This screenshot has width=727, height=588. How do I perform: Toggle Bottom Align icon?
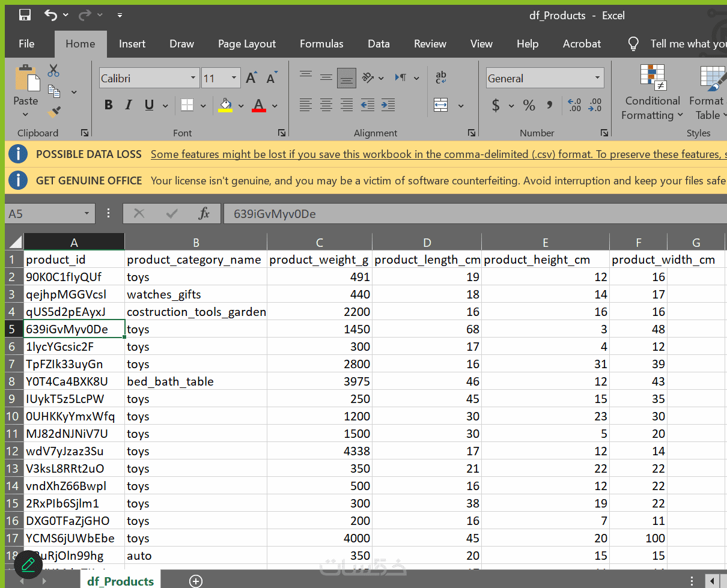[x=347, y=77]
